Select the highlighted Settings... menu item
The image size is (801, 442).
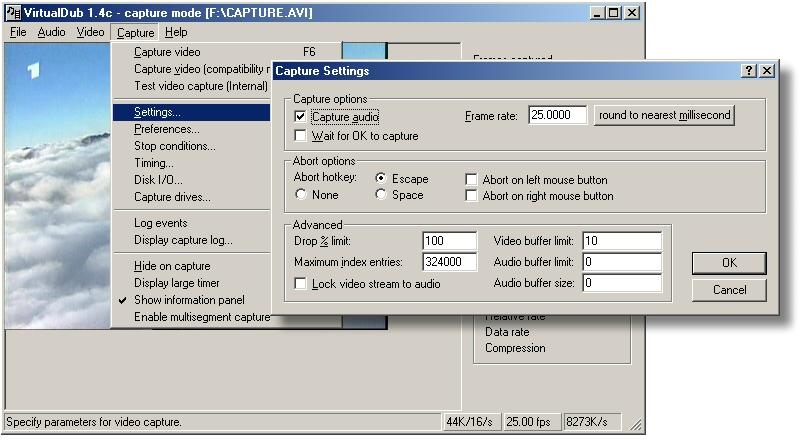[192, 112]
